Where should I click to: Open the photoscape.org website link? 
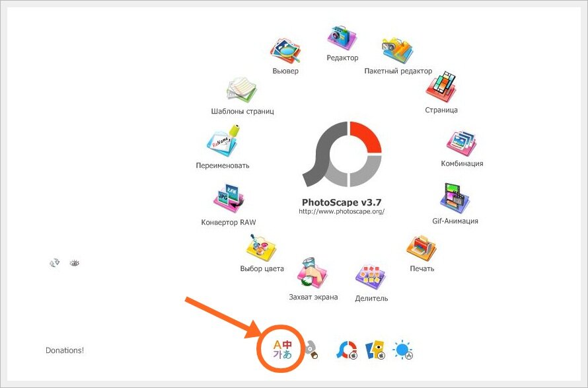(342, 212)
